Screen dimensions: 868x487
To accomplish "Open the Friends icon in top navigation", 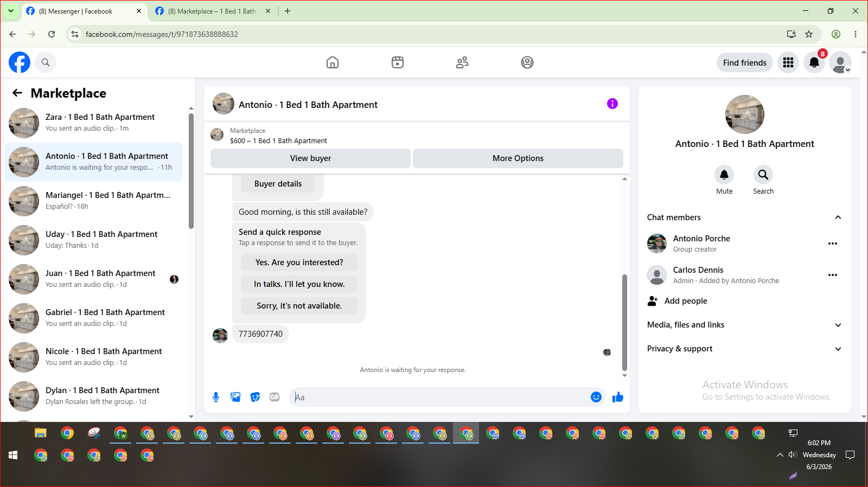I will 462,62.
